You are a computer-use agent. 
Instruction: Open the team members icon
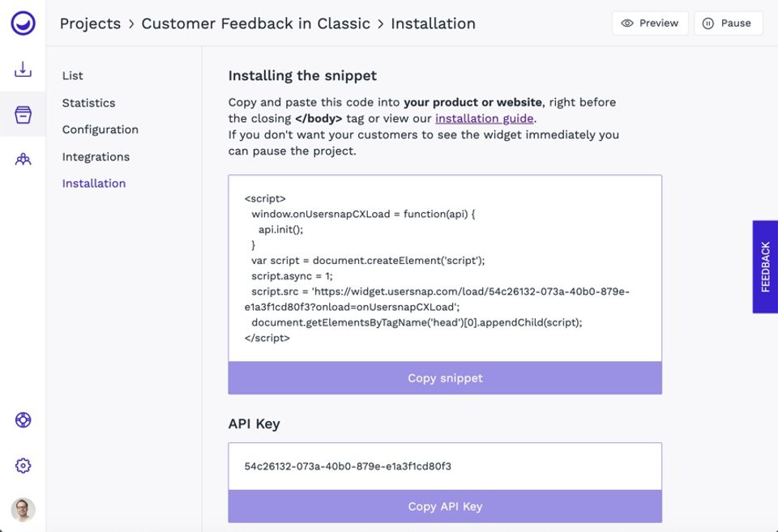[x=23, y=160]
